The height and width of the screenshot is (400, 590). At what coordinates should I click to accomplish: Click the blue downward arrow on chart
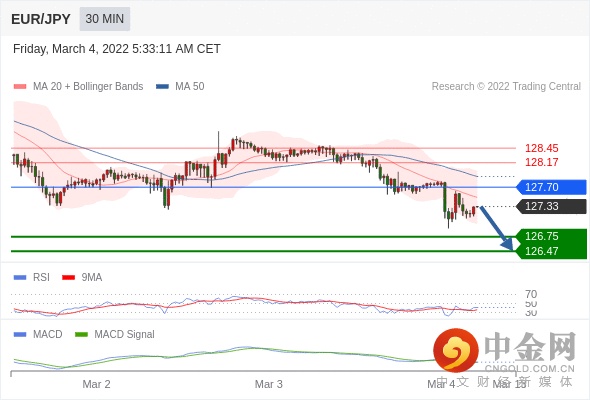coord(497,228)
